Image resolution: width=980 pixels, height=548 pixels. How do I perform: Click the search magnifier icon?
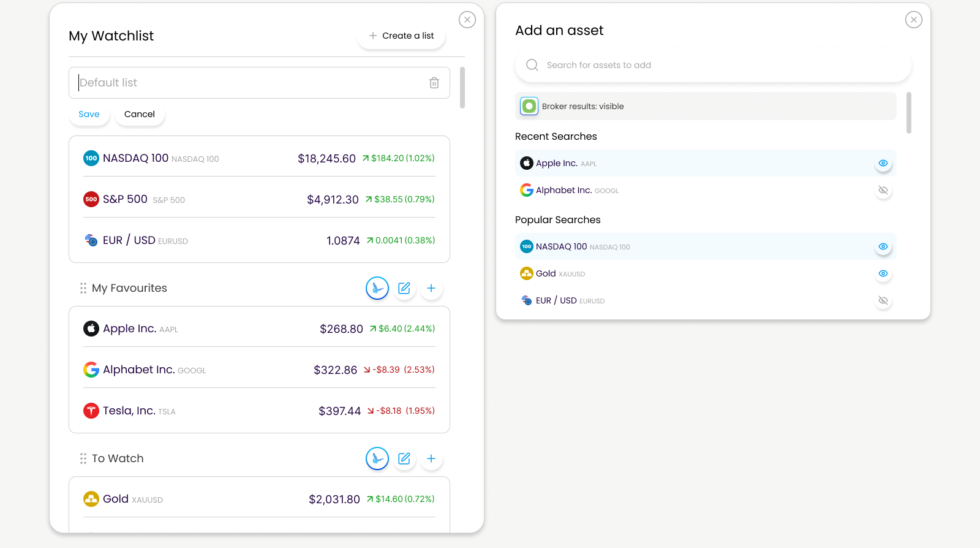pyautogui.click(x=532, y=65)
